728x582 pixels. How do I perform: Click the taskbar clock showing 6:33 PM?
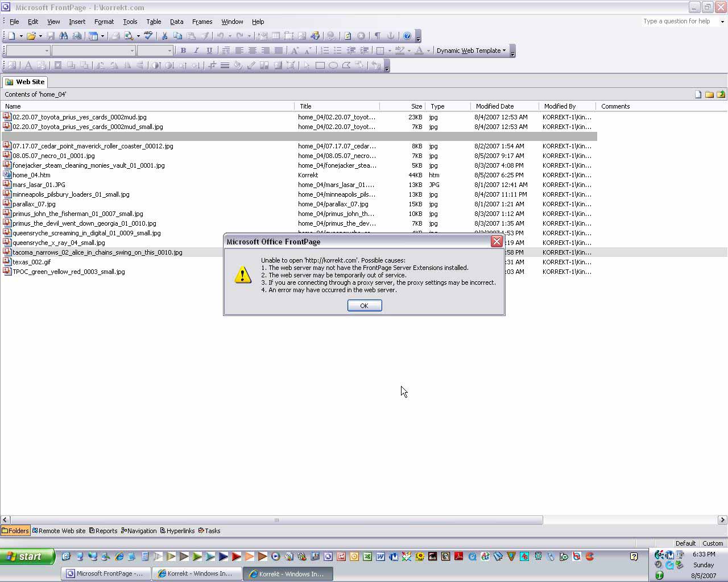click(704, 554)
